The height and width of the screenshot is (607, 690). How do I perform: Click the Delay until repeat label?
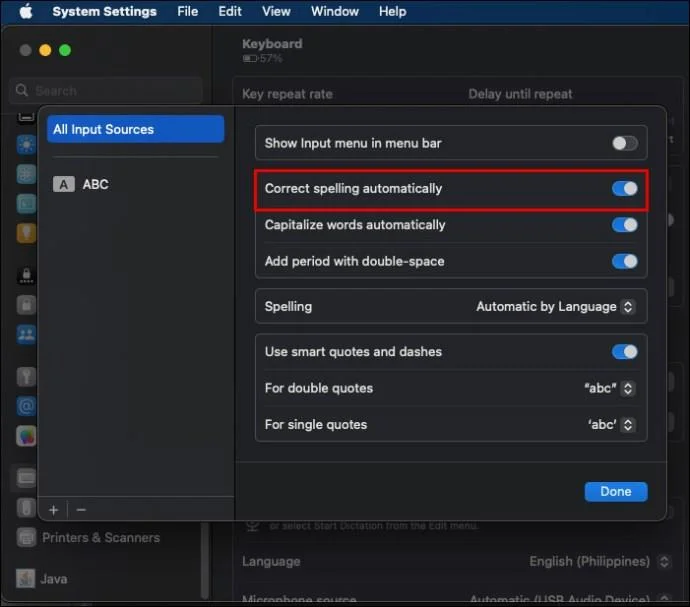pyautogui.click(x=520, y=94)
